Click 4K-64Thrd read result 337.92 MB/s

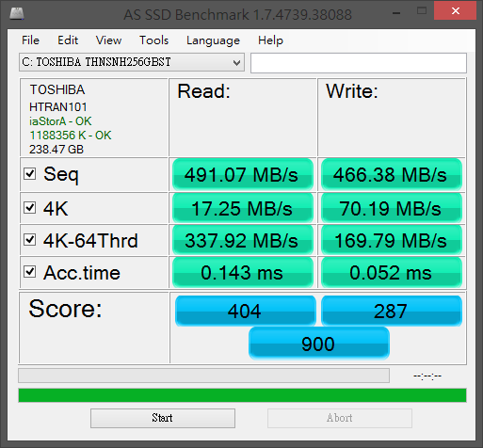point(243,240)
